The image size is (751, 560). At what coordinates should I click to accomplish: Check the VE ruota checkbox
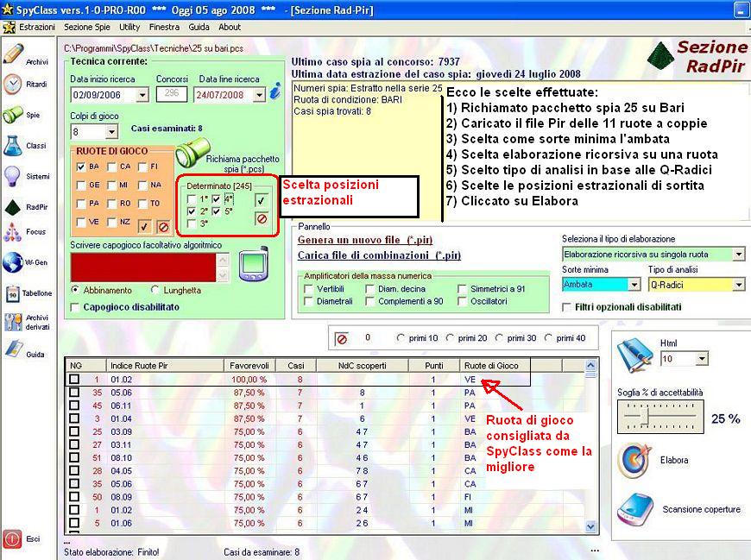point(81,222)
